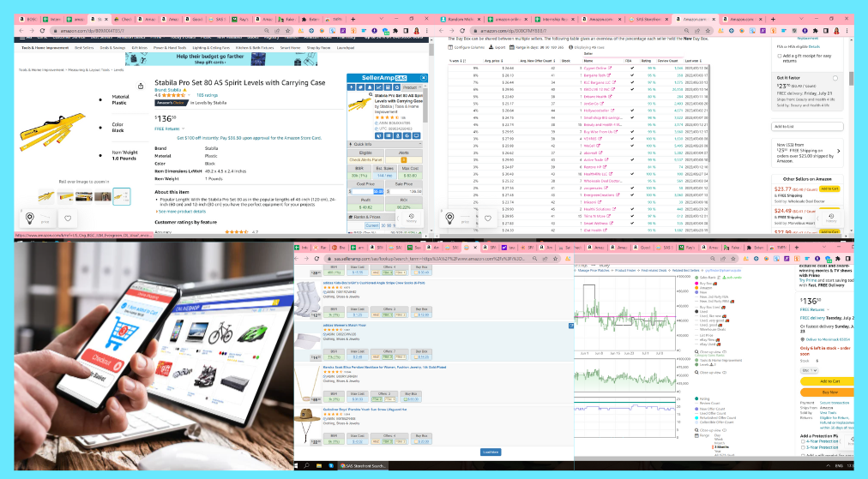Image resolution: width=868 pixels, height=479 pixels.
Task: Open external link icon beside adidas Women's visor
Action: pyautogui.click(x=570, y=326)
